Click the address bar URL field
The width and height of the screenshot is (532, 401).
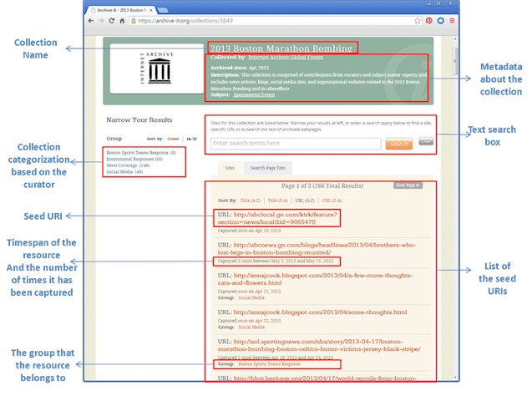click(275, 21)
